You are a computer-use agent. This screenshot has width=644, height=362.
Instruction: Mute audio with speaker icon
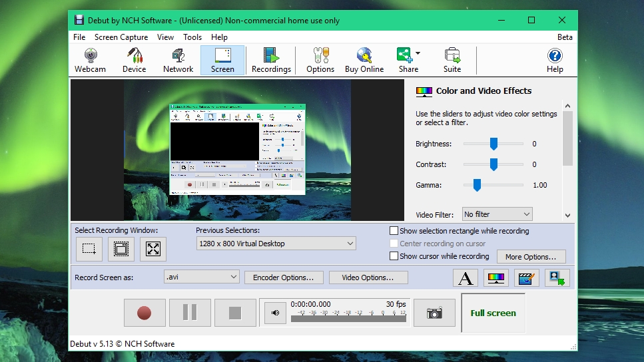pyautogui.click(x=275, y=313)
